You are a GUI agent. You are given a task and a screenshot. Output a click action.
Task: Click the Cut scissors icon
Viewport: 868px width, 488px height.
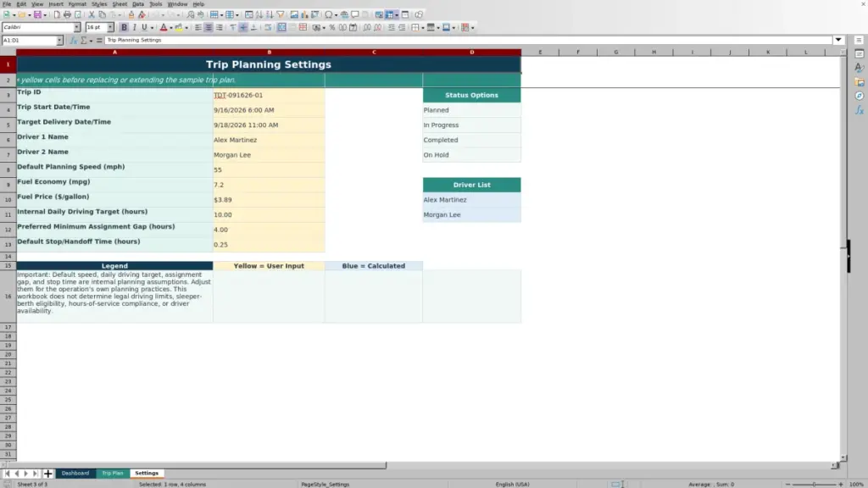point(92,15)
